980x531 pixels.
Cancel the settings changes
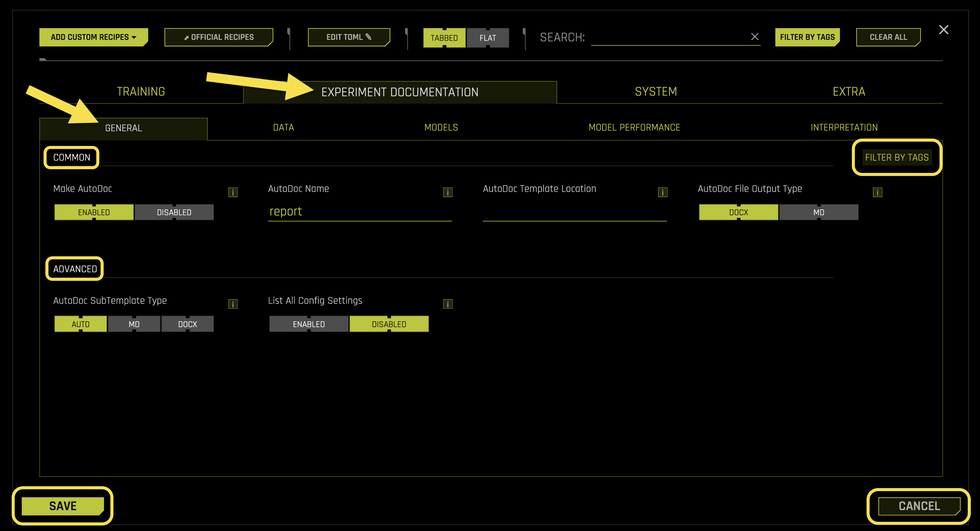tap(919, 506)
